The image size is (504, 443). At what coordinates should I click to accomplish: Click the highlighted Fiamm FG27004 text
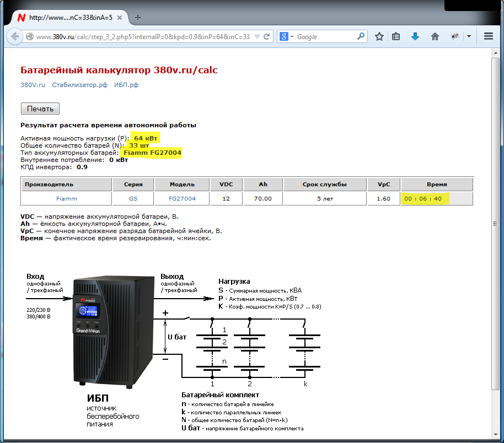click(152, 153)
